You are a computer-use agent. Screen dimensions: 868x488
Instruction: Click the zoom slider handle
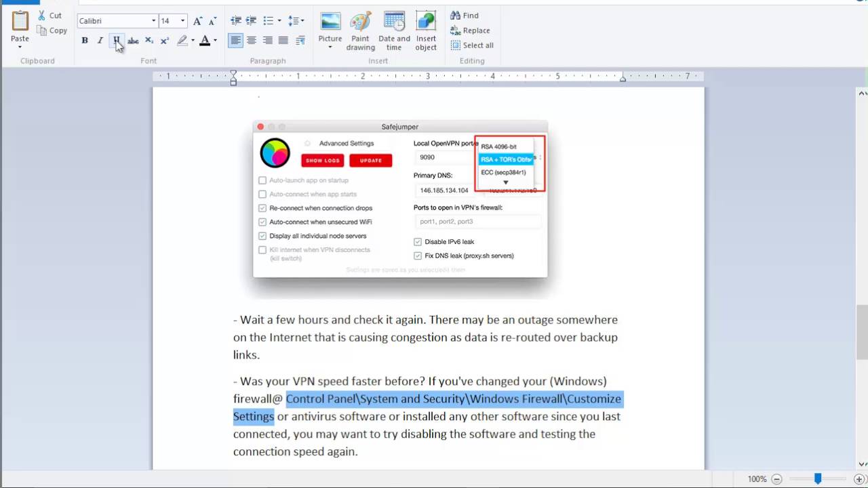(x=818, y=479)
